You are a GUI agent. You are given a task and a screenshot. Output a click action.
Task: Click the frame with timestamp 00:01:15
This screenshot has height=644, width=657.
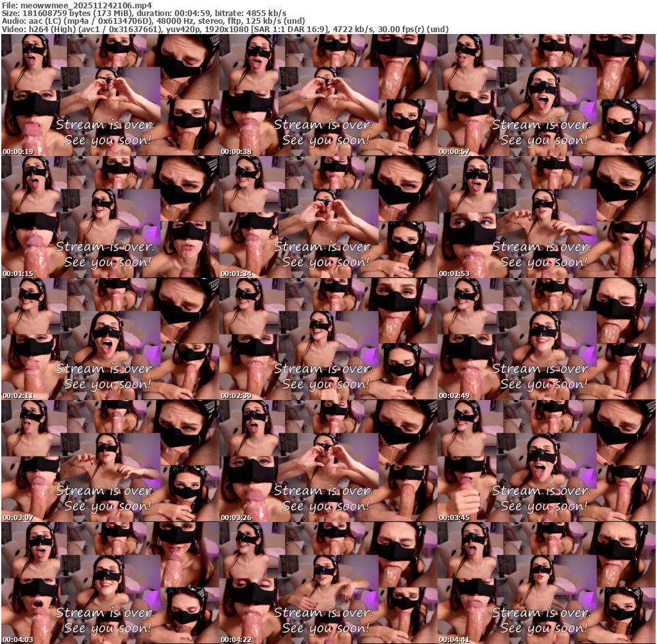110,217
